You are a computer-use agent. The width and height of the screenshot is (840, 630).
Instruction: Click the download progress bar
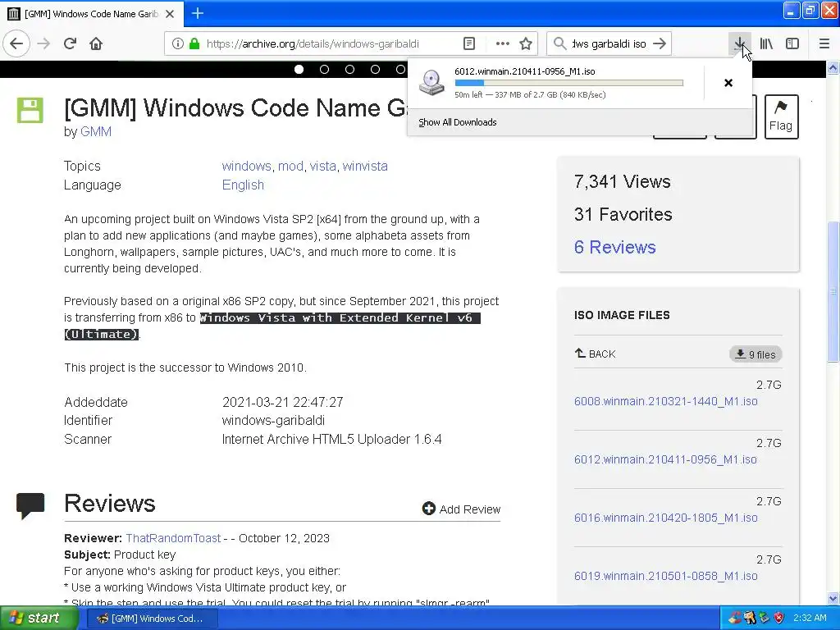tap(569, 83)
